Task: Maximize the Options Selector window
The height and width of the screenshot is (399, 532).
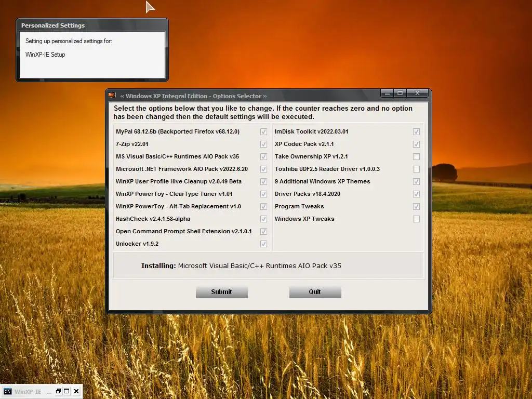Action: point(400,94)
